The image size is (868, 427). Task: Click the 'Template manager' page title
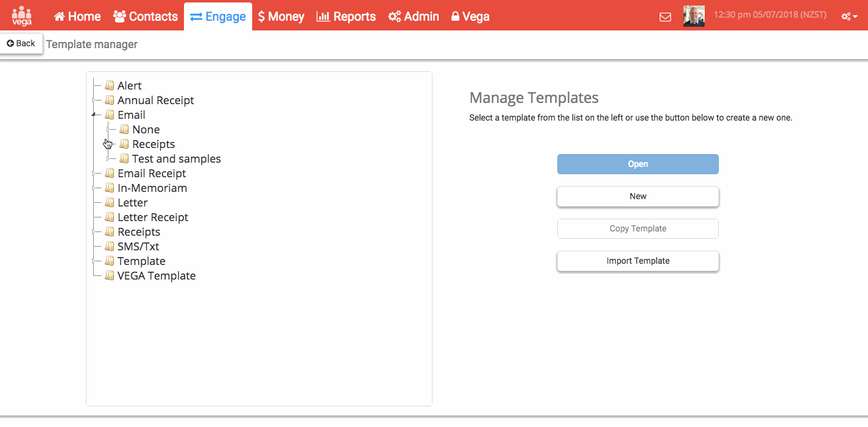[92, 44]
